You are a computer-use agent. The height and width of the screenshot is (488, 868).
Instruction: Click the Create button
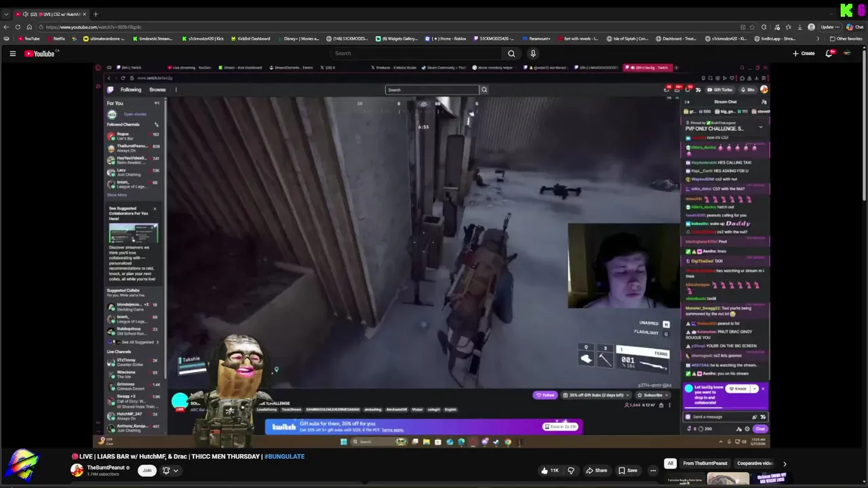coord(804,54)
